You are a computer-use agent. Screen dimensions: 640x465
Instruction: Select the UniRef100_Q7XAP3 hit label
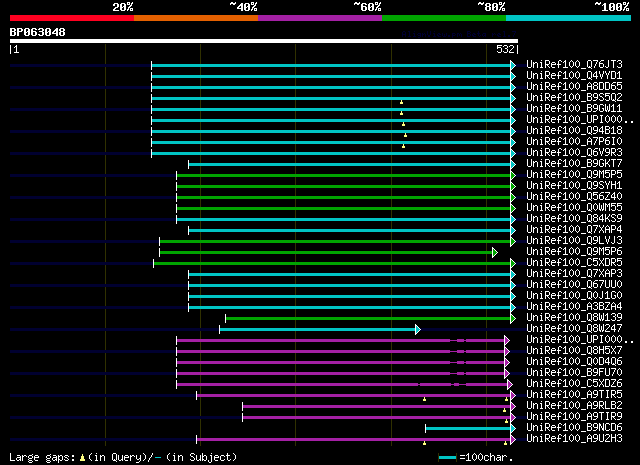coord(574,274)
